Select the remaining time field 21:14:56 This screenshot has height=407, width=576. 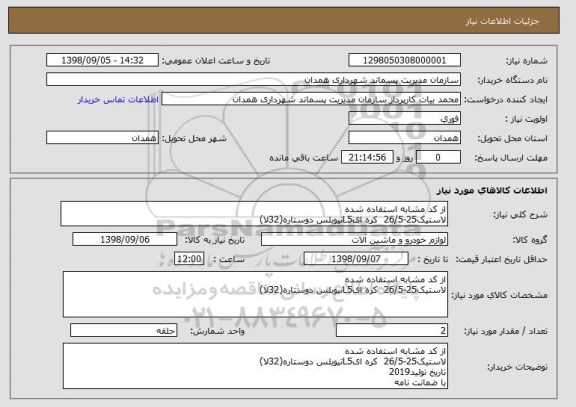click(x=367, y=158)
